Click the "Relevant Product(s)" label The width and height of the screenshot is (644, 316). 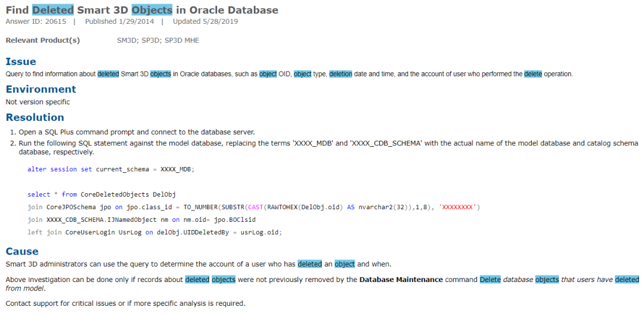tap(43, 41)
